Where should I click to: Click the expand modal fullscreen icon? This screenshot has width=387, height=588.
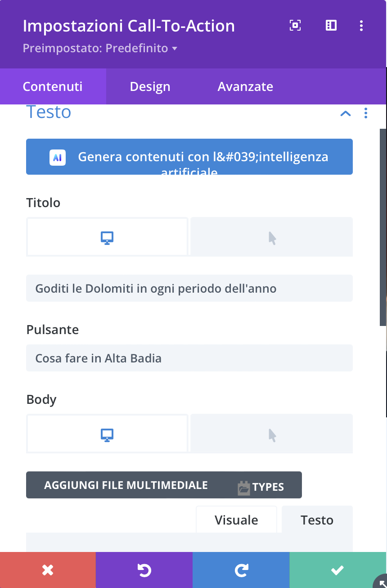point(295,26)
